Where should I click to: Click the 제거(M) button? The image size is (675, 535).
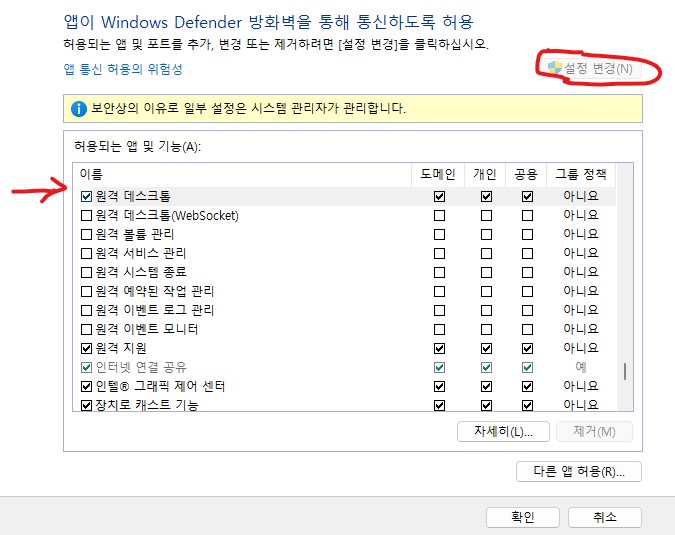coord(594,431)
